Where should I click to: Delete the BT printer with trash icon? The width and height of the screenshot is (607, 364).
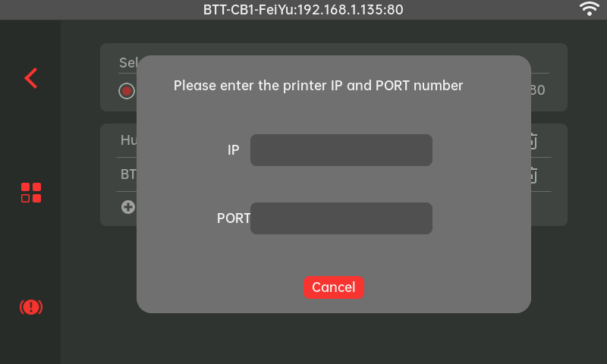point(533,174)
